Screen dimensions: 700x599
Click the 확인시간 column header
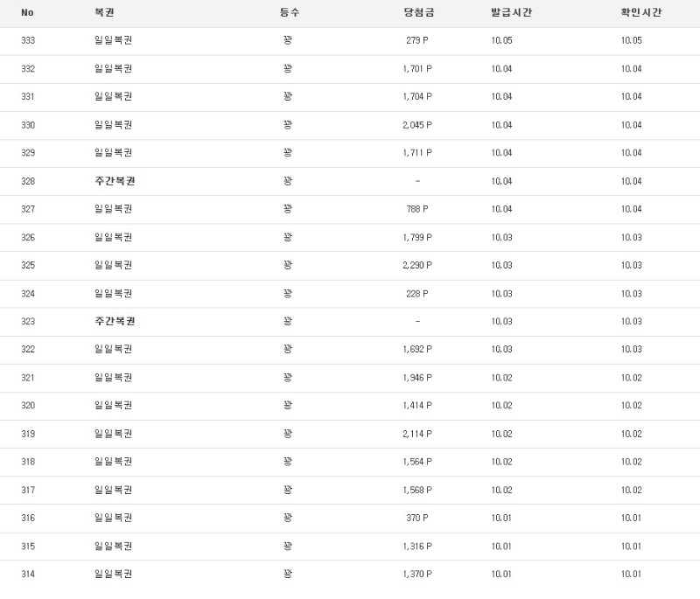(640, 13)
